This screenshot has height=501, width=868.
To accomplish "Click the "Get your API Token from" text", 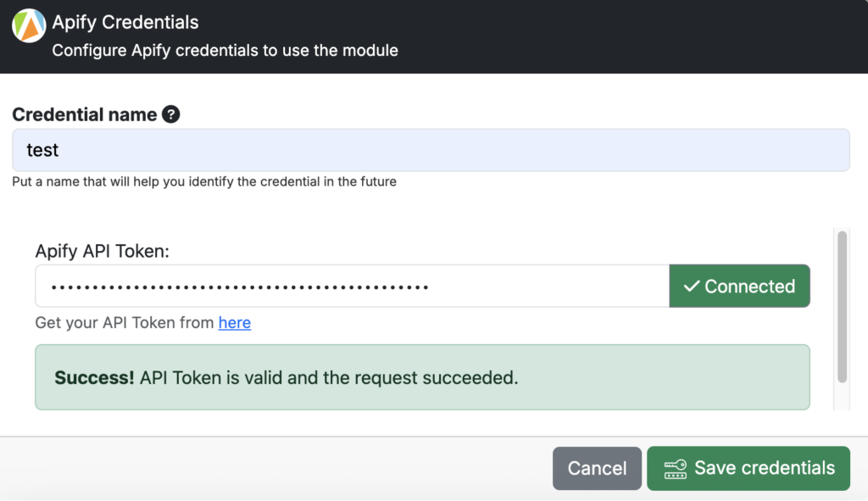I will click(x=125, y=323).
